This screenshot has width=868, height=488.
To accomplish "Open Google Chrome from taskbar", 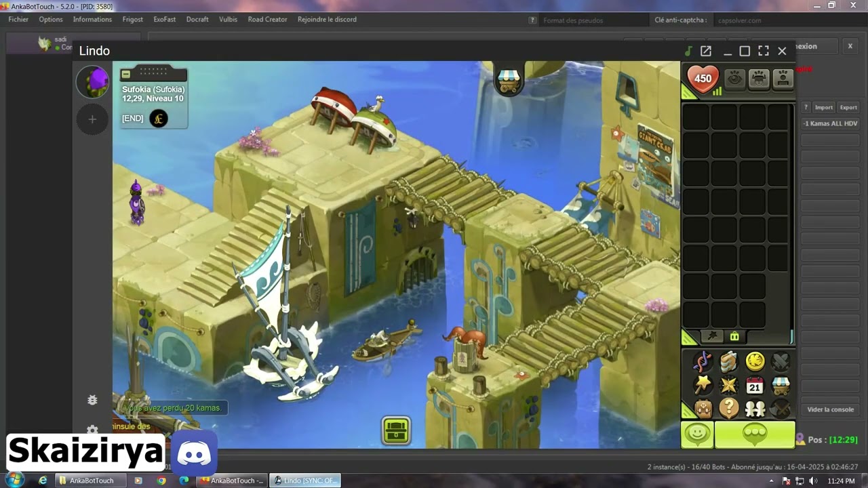I will [x=161, y=481].
